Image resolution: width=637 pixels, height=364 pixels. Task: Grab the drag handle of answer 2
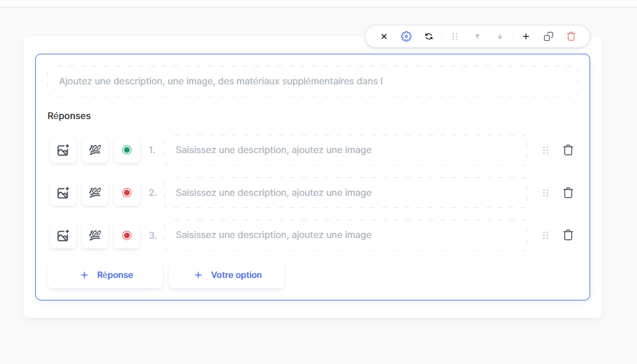point(546,193)
